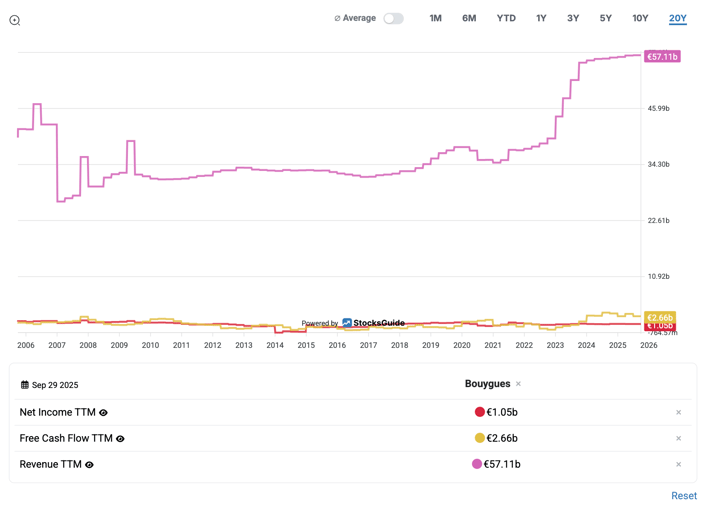The width and height of the screenshot is (707, 515).
Task: Click the Reset link
Action: click(684, 496)
